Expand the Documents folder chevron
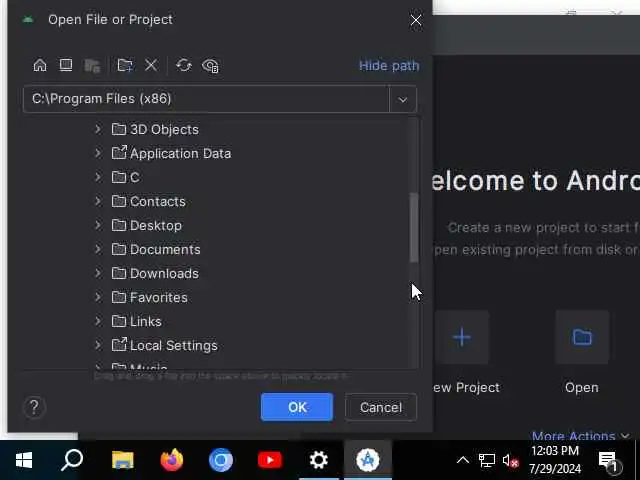This screenshot has width=640, height=480. [x=98, y=249]
